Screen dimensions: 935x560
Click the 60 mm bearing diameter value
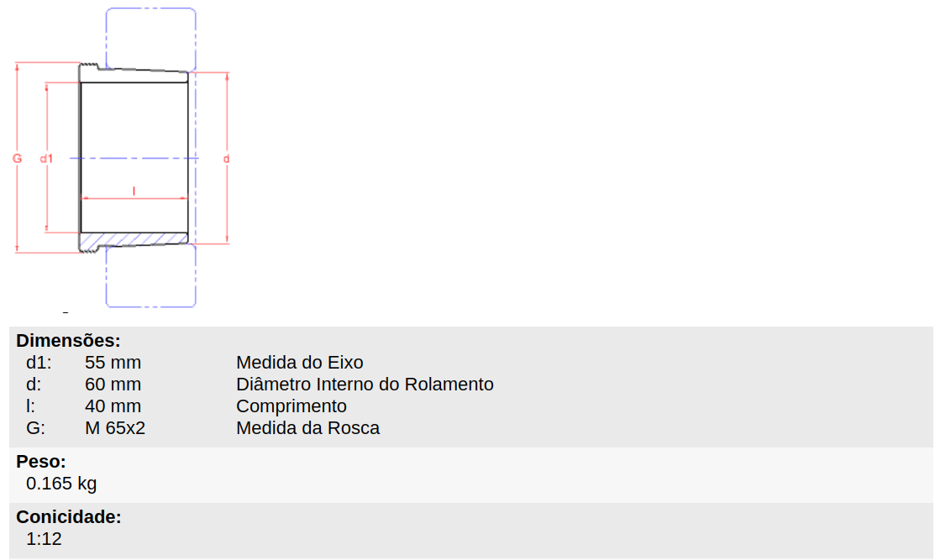point(113,385)
